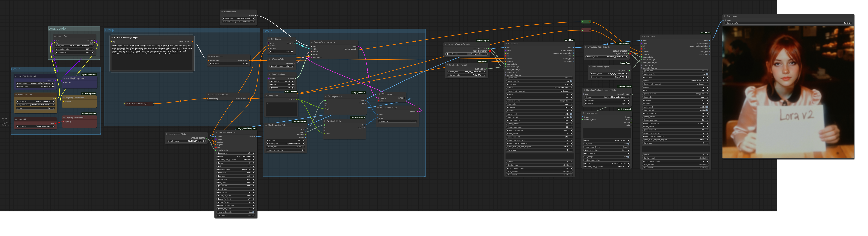This screenshot has width=868, height=236.
Task: Open the lora_name dropdown in Load LoRA
Action: pos(74,46)
